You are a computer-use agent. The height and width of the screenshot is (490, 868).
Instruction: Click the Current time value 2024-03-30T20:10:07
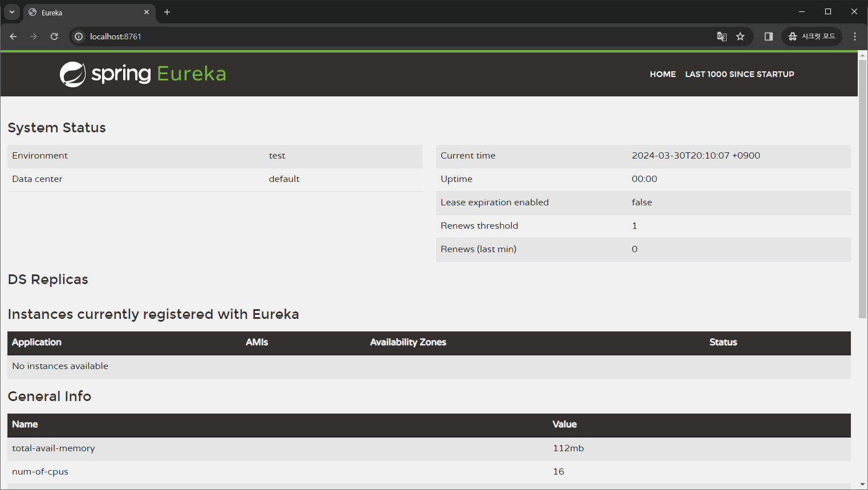(696, 156)
